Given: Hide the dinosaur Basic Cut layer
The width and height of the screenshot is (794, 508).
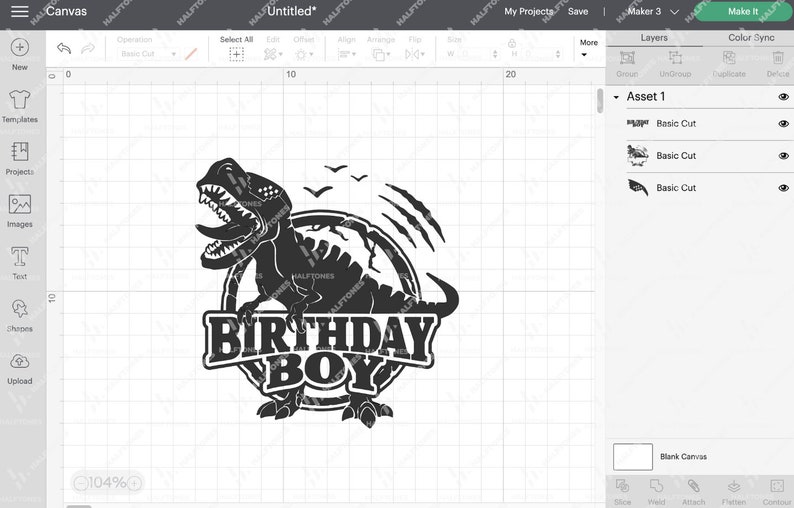Looking at the screenshot, I should point(783,156).
